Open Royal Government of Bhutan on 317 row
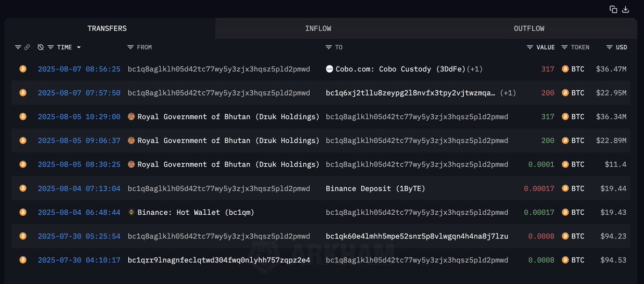This screenshot has width=644, height=284. [x=228, y=116]
